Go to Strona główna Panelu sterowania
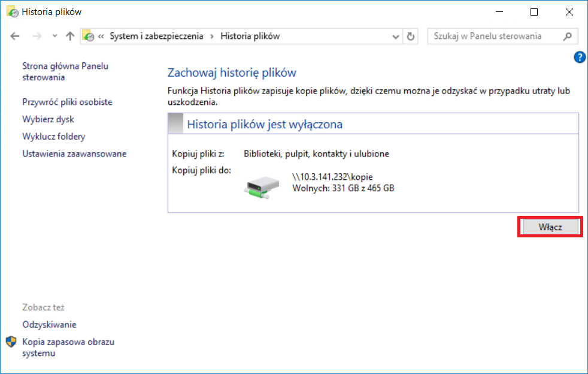This screenshot has width=588, height=374. pos(65,71)
